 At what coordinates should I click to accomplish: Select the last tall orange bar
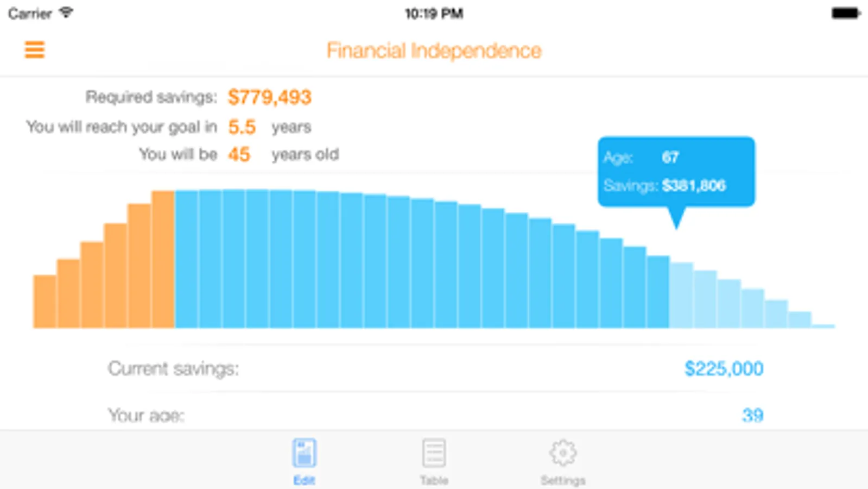pyautogui.click(x=163, y=261)
